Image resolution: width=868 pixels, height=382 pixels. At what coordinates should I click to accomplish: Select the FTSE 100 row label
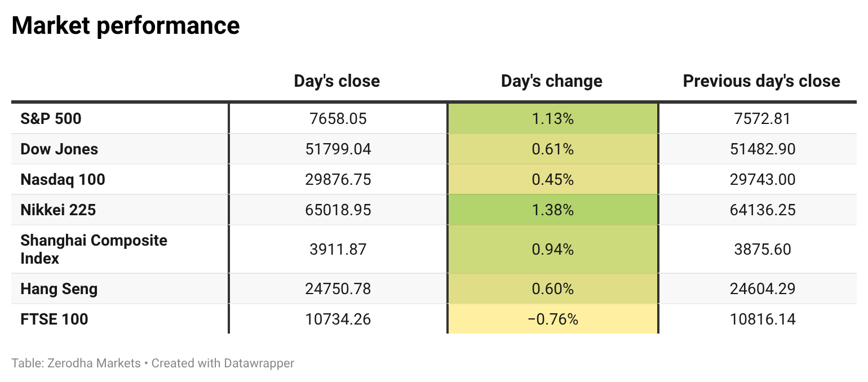[54, 319]
